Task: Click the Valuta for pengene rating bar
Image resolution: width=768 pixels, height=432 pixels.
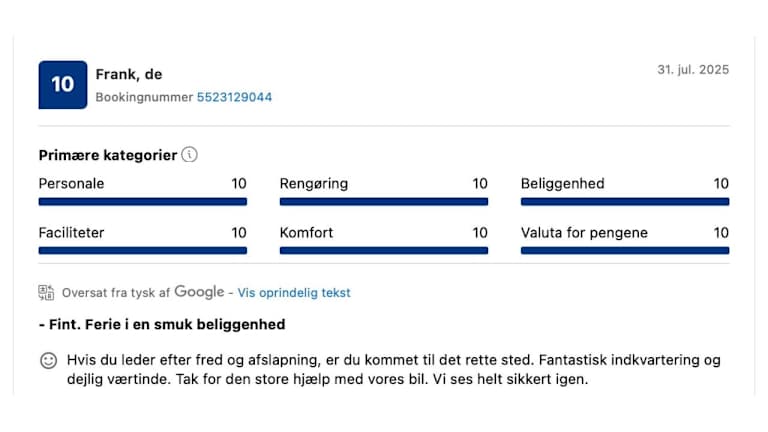Action: pyautogui.click(x=624, y=250)
